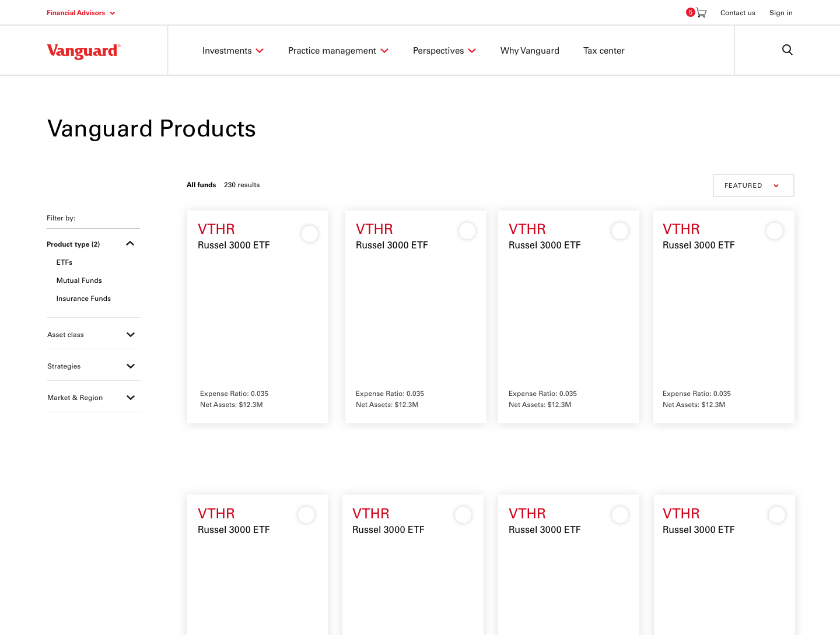The width and height of the screenshot is (840, 635).
Task: Click the Vanguard logo
Action: [x=83, y=51]
